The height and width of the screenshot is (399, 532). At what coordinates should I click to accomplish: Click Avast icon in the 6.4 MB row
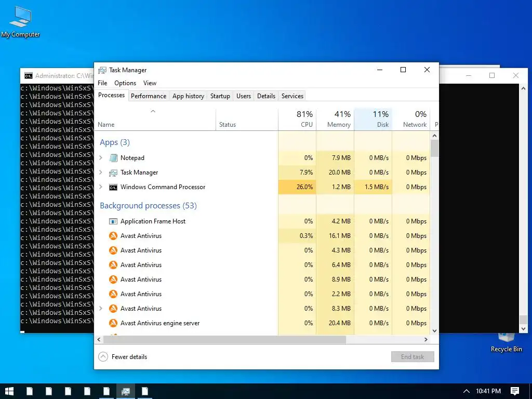click(113, 265)
